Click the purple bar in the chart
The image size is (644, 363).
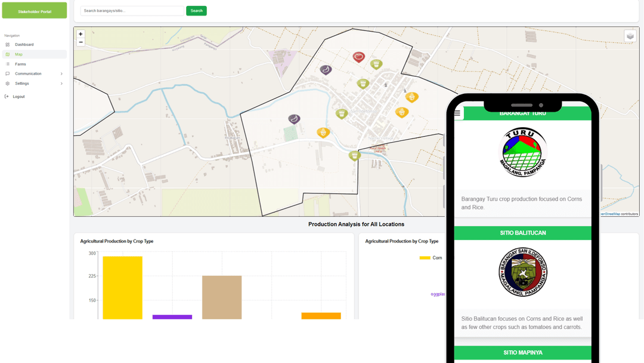pyautogui.click(x=172, y=317)
